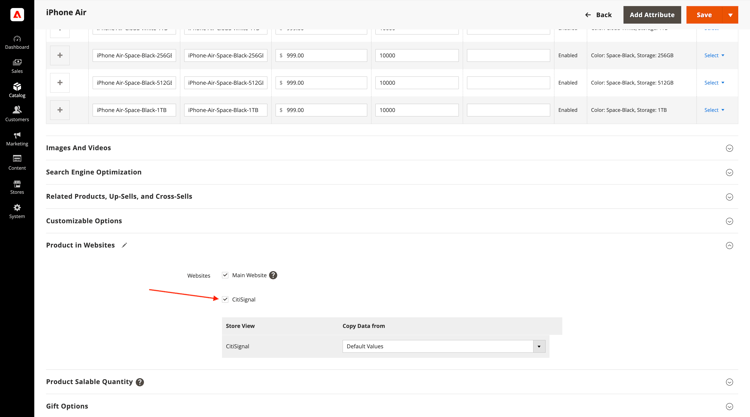Click the Product Salable Quantity help icon
Image resolution: width=750 pixels, height=417 pixels.
coord(140,382)
